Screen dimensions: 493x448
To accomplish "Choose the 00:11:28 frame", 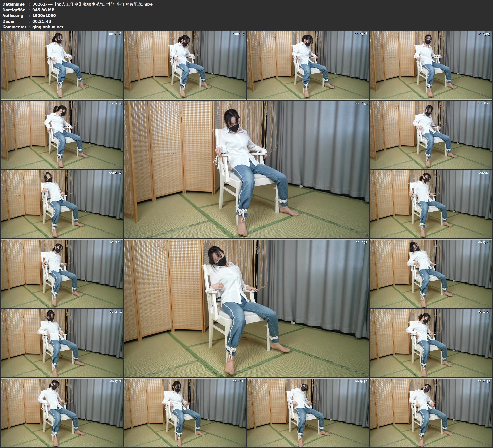I will pyautogui.click(x=62, y=273).
